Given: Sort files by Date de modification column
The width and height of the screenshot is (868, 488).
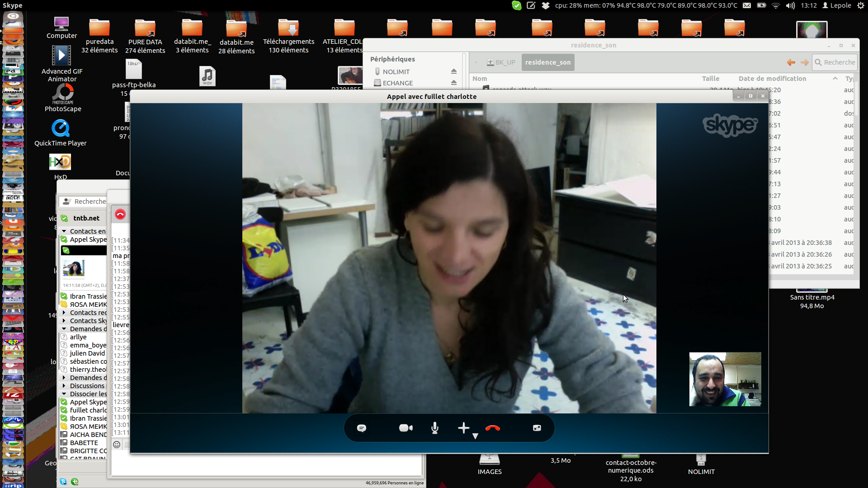Looking at the screenshot, I should coord(772,79).
